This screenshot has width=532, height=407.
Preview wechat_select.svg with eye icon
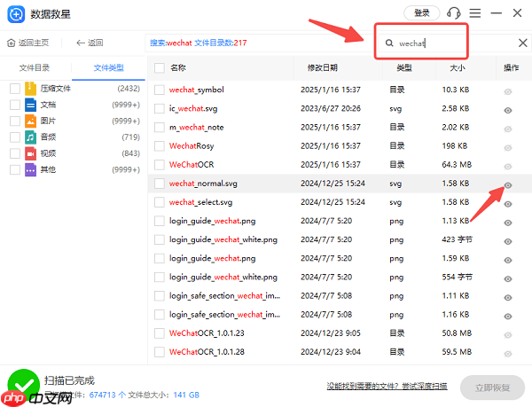point(508,204)
